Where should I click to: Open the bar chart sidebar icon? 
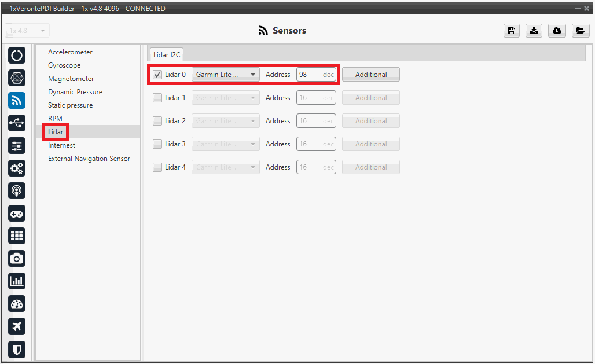tap(17, 281)
